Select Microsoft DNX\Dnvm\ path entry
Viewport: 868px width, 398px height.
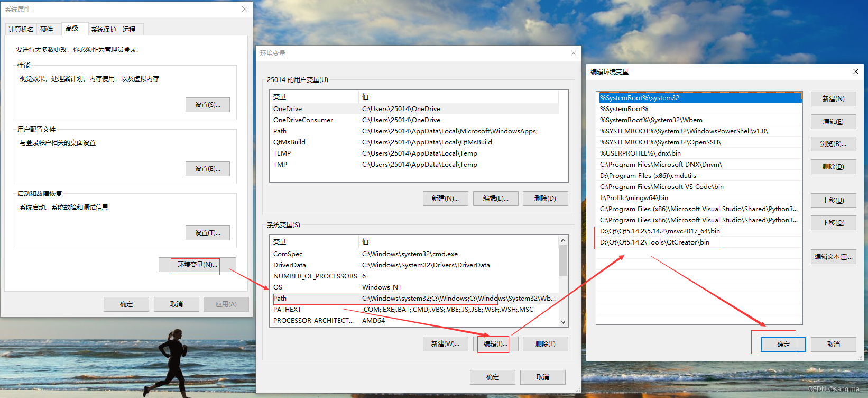[x=700, y=165]
